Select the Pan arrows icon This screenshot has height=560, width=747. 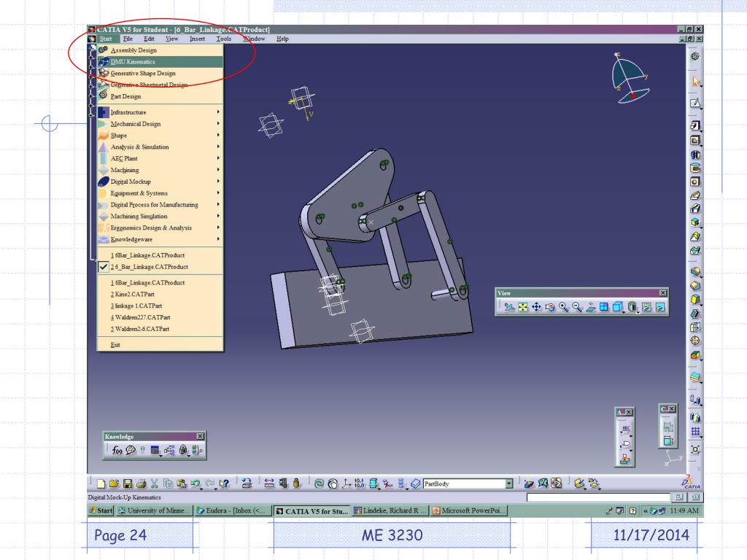click(x=536, y=307)
